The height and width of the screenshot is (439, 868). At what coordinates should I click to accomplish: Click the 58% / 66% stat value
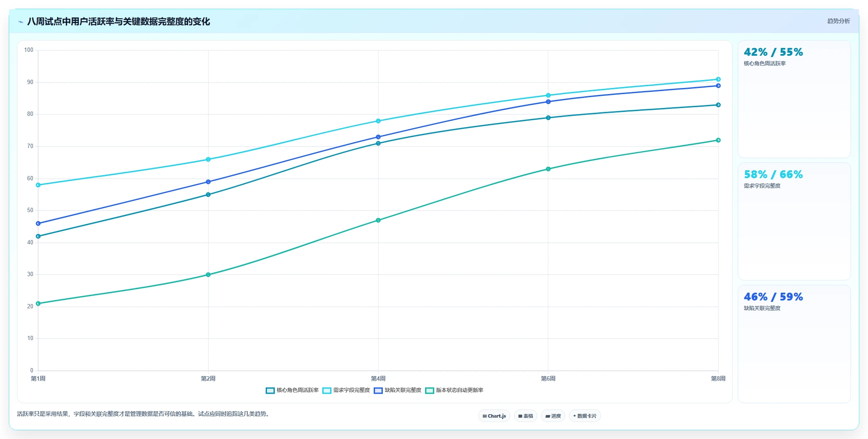(x=773, y=175)
